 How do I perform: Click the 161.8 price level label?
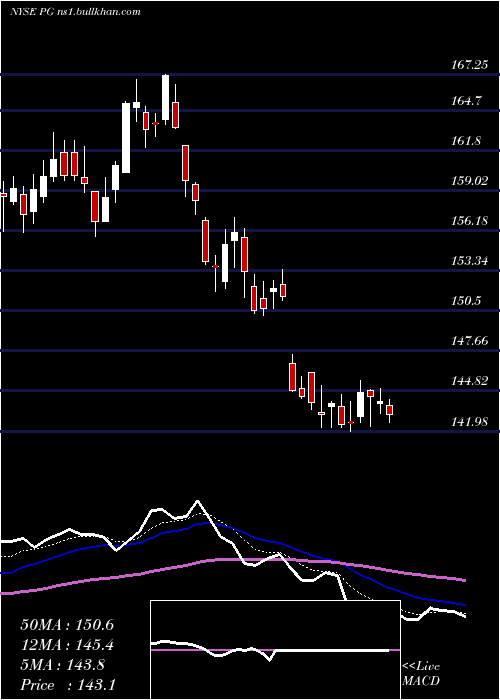tap(466, 141)
